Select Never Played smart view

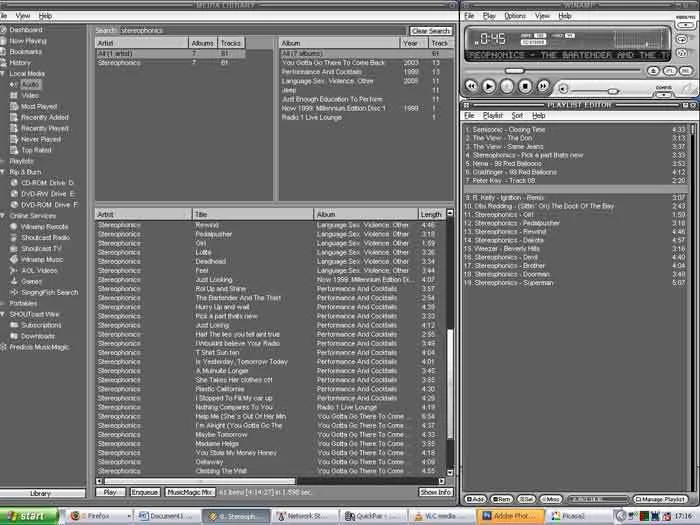pyautogui.click(x=41, y=139)
